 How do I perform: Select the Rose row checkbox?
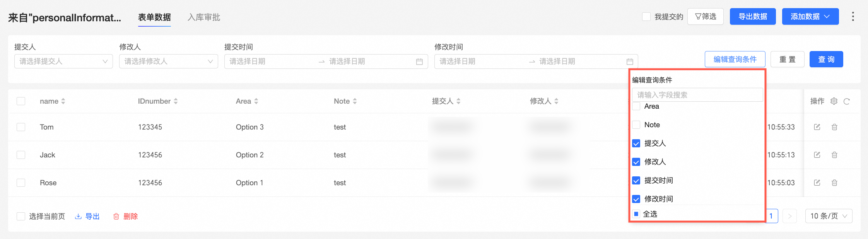[21, 183]
